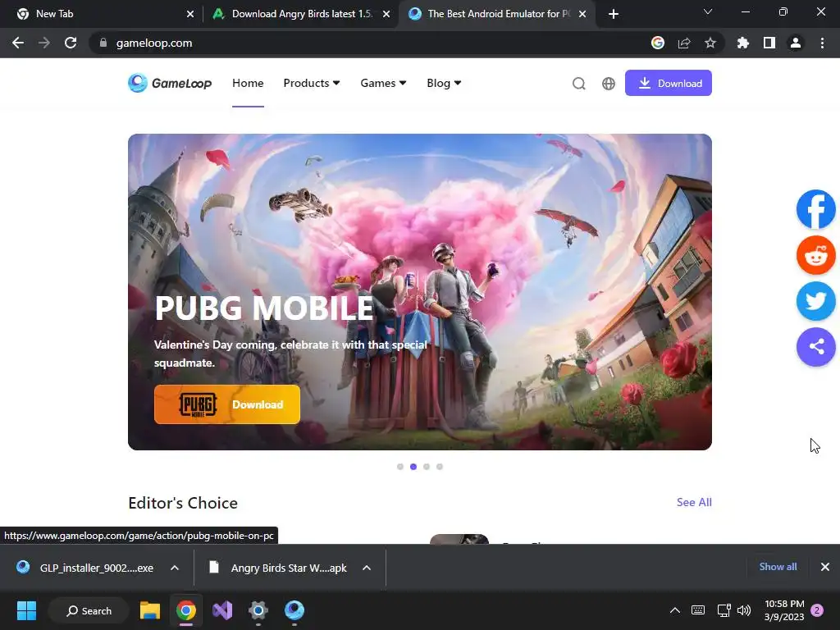Share page on Twitter
840x630 pixels.
816,301
